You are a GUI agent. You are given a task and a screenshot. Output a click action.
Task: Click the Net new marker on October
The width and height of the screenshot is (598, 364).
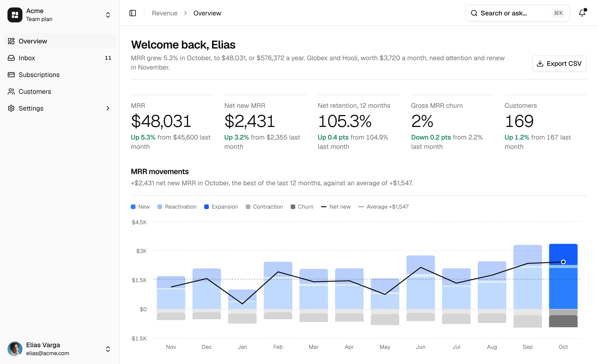coord(563,262)
